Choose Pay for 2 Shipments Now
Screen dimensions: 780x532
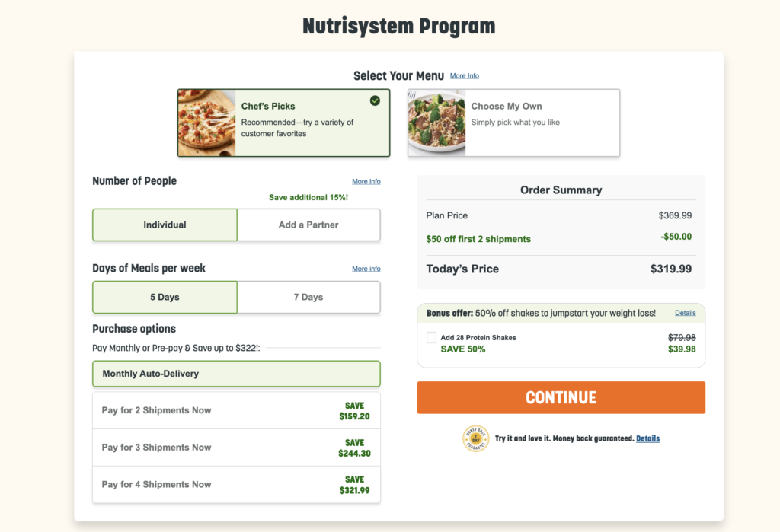click(x=236, y=410)
